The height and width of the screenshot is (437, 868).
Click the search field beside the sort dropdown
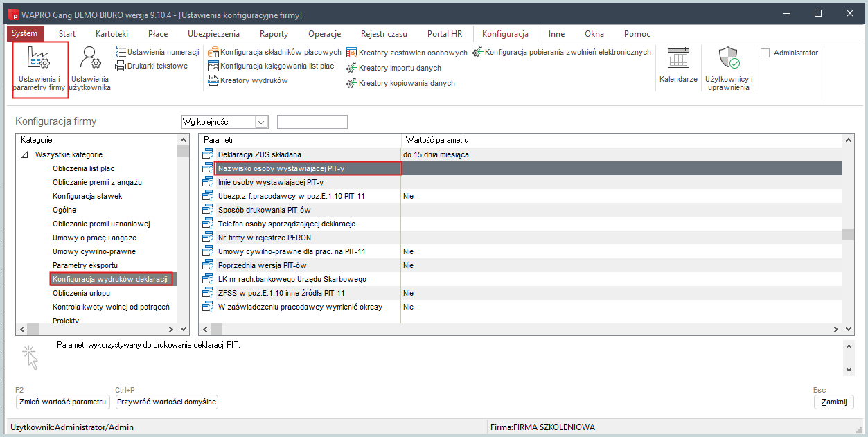click(312, 122)
